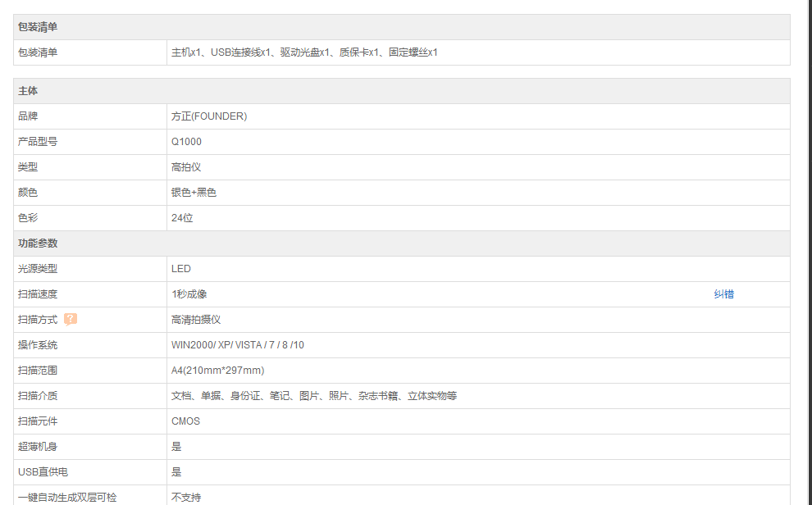Viewport: 812px width, 505px height.
Task: Click the WIN2000/ XP/ VISTA value
Action: [238, 344]
